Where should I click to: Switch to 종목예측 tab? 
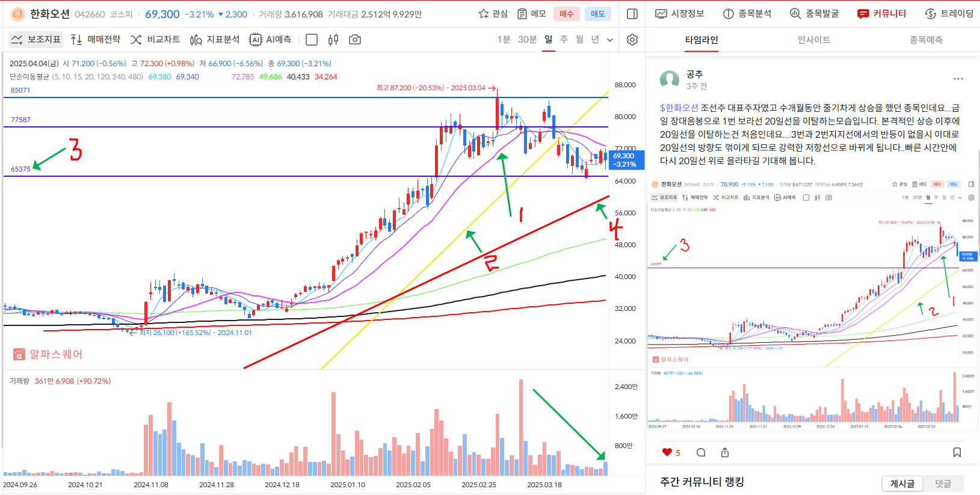[x=926, y=40]
